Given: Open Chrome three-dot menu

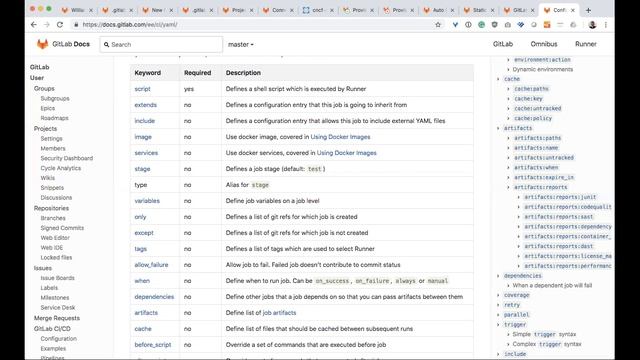Looking at the screenshot, I should (x=606, y=24).
